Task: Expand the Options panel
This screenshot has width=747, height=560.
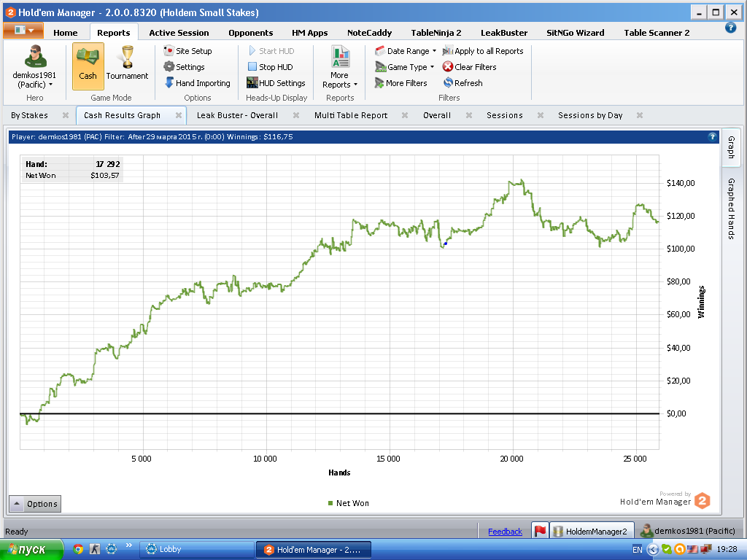Action: pos(35,504)
